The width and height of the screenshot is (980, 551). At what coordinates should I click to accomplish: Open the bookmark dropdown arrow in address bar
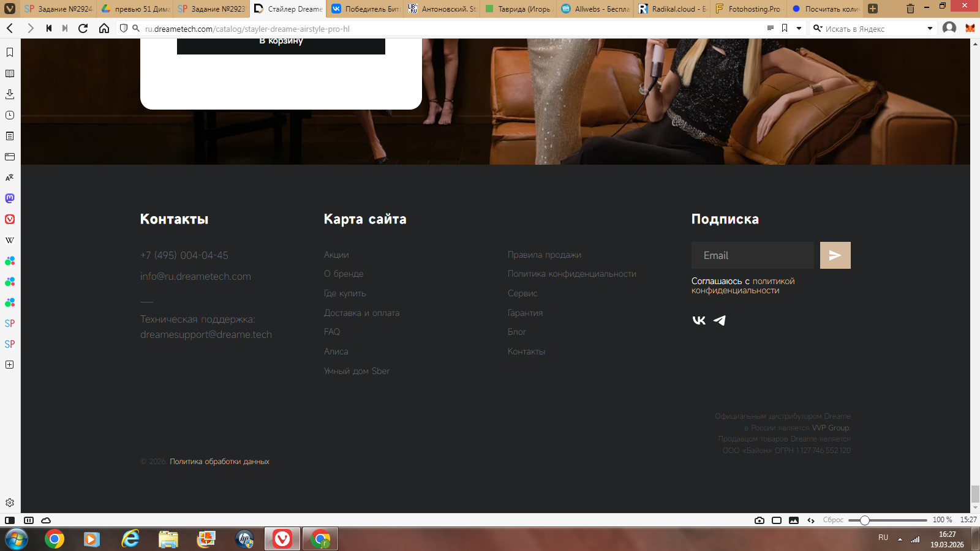click(x=799, y=28)
